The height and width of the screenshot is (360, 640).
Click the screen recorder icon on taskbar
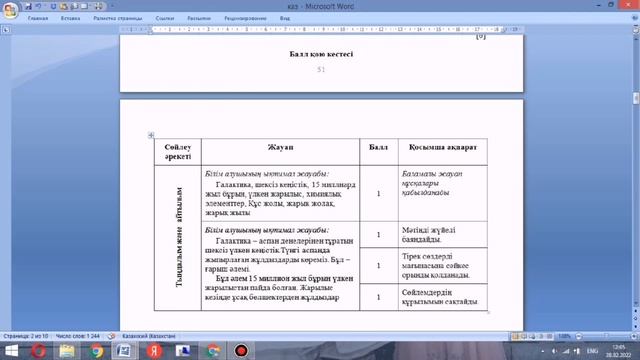pyautogui.click(x=241, y=351)
